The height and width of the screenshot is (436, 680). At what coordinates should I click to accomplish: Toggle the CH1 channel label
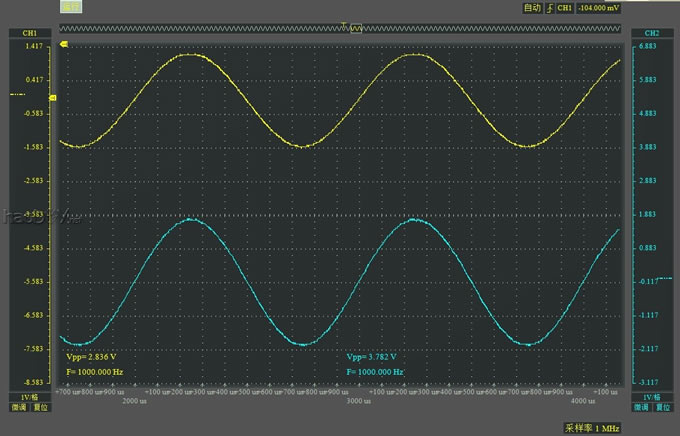[22, 33]
